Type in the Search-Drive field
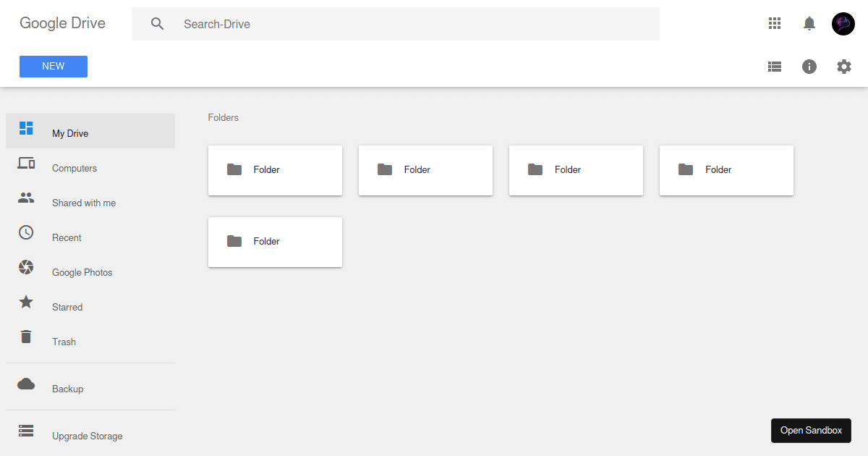 [x=412, y=24]
